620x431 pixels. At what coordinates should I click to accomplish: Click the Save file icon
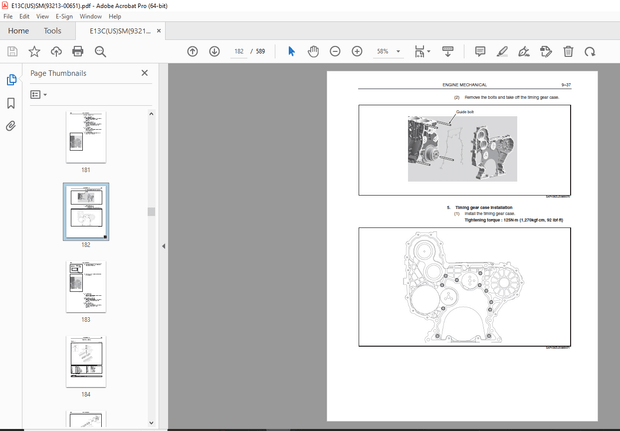pyautogui.click(x=12, y=51)
